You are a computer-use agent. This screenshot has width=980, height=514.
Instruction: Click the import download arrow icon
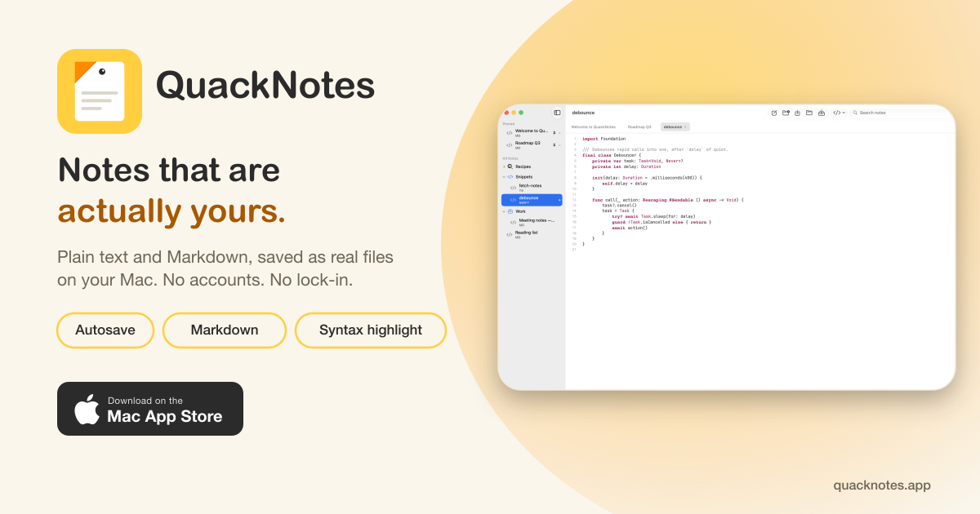click(x=797, y=113)
